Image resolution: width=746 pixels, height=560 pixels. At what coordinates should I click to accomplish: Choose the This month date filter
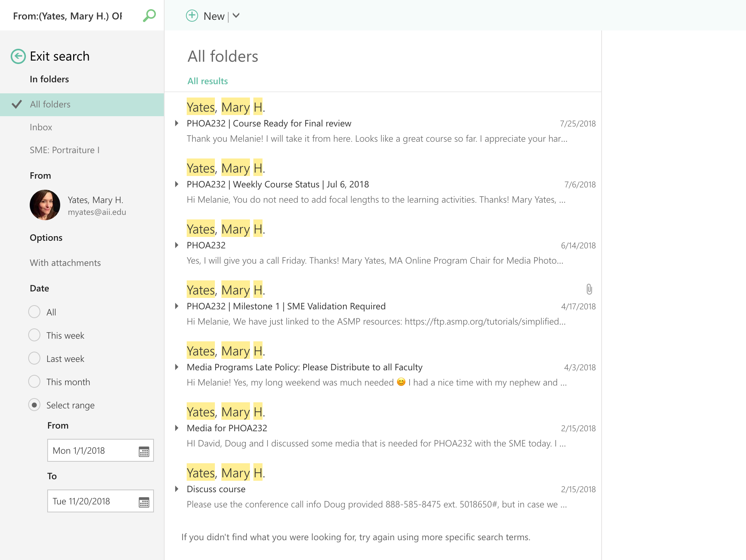[x=34, y=382]
